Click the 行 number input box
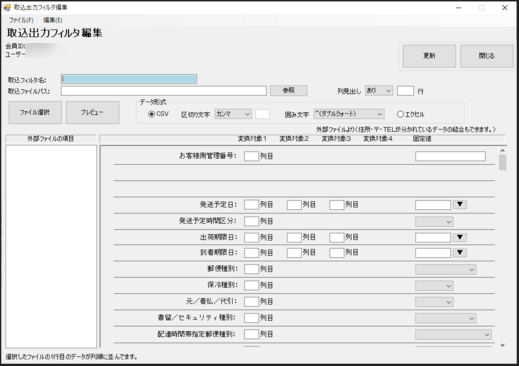The height and width of the screenshot is (366, 519). [x=405, y=91]
